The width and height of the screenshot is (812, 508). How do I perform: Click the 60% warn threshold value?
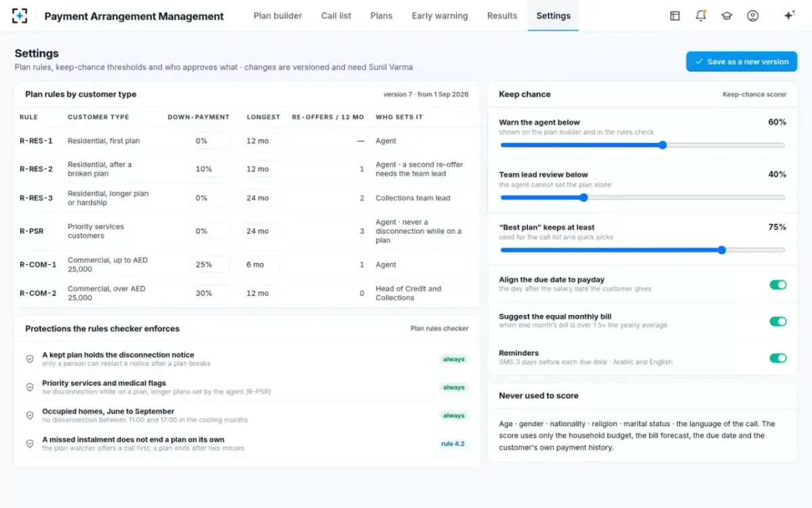point(777,123)
